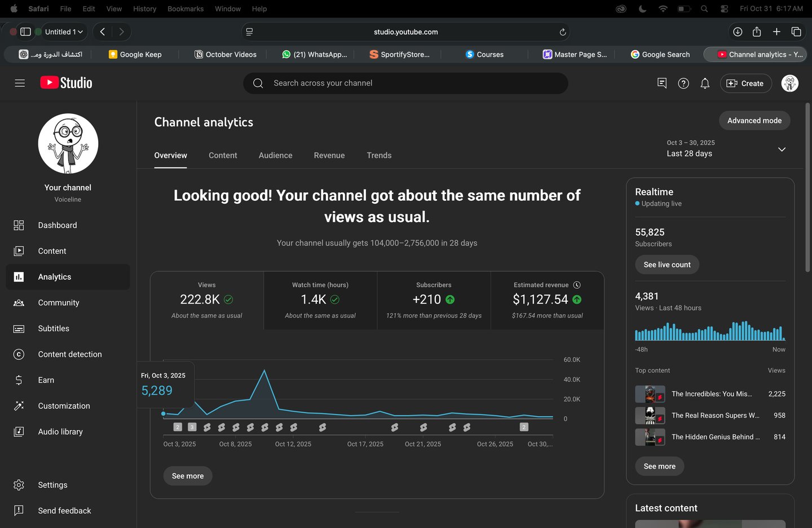Click the YouTube Studio logo
This screenshot has width=812, height=528.
click(x=66, y=83)
